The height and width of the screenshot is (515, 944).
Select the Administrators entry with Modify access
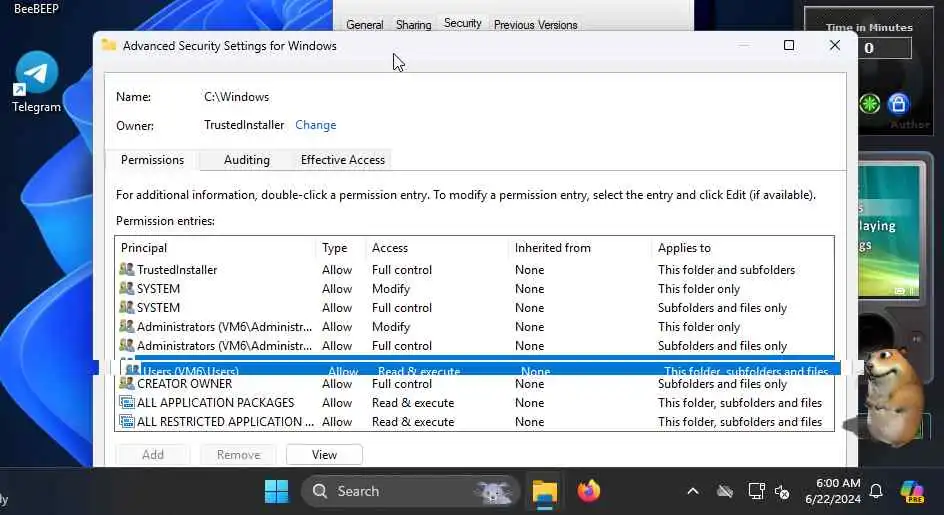[x=474, y=326]
